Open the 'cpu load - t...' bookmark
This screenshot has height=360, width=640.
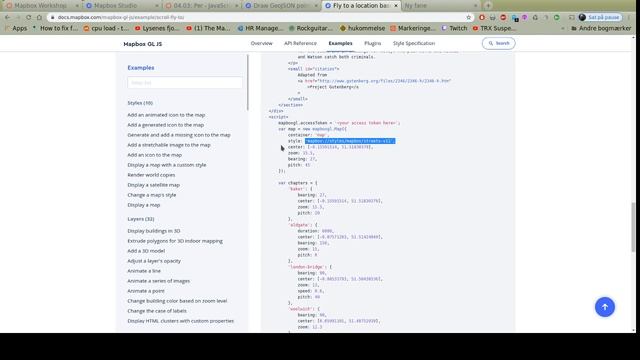106,28
